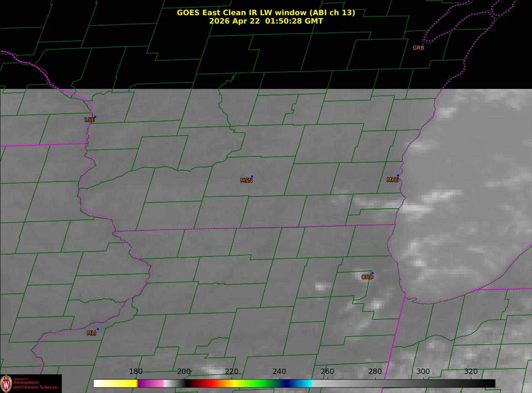Click the red segment of the color bar
Viewport: 532px width, 393px height.
[208, 383]
